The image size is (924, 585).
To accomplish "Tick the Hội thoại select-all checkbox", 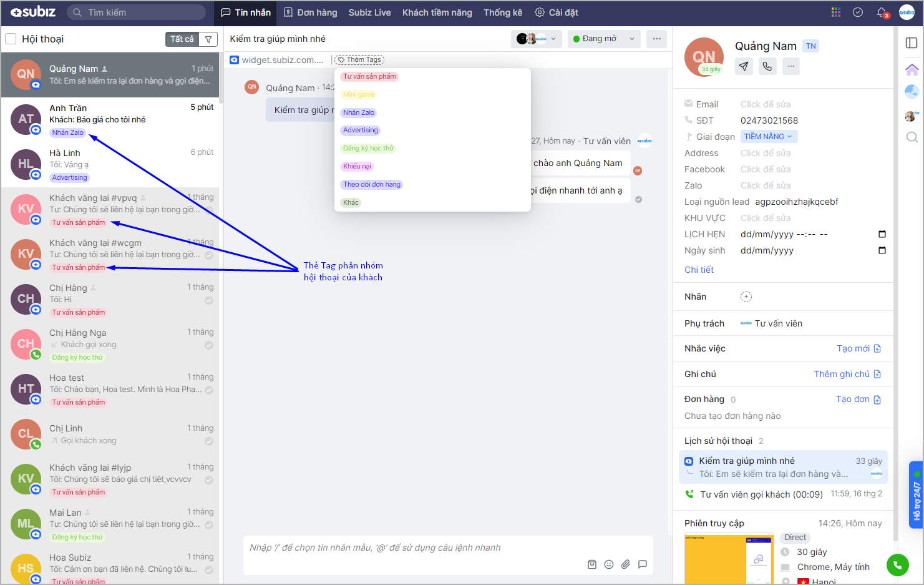I will (11, 39).
